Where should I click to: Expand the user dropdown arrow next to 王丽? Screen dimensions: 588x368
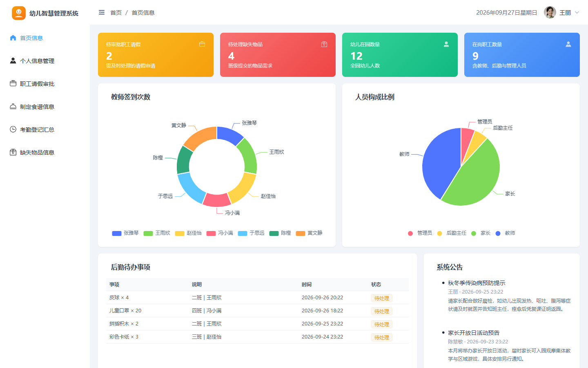click(577, 13)
